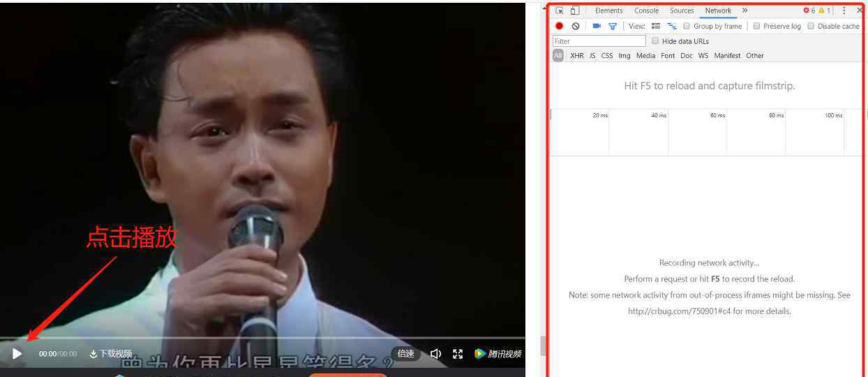Play the video with the play button
The width and height of the screenshot is (868, 377).
click(x=17, y=354)
